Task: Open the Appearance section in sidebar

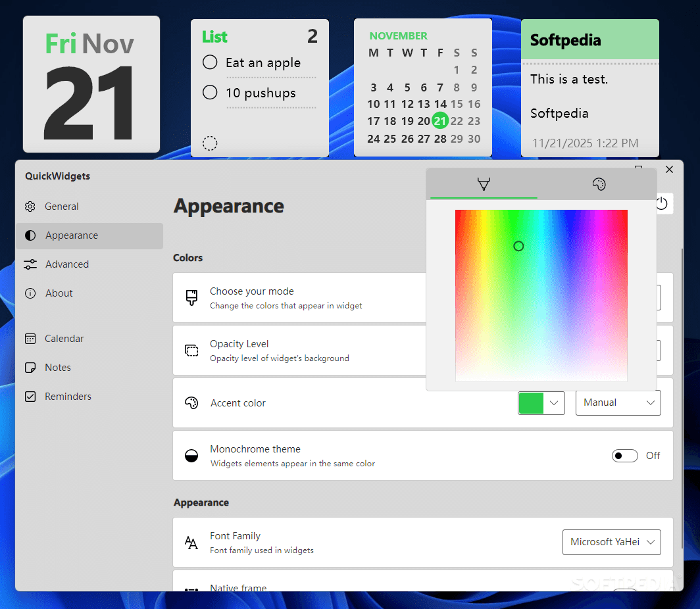Action: coord(72,235)
